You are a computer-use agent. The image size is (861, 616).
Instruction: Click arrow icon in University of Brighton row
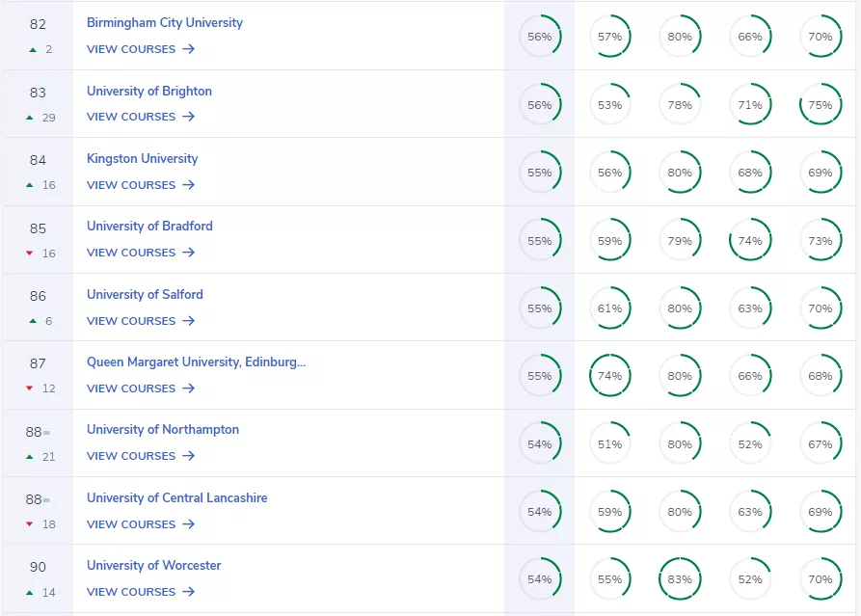(188, 117)
